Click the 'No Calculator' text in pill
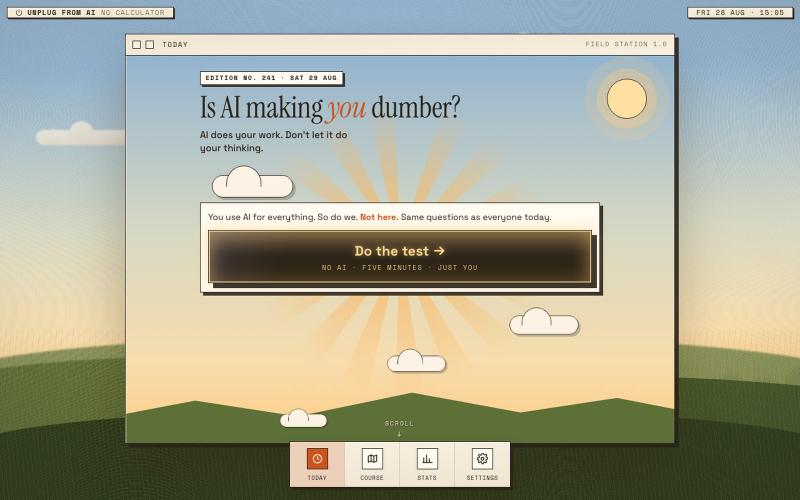 click(133, 12)
